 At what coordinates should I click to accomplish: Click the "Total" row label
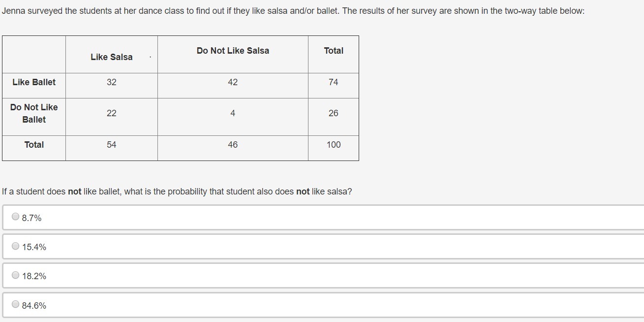tap(34, 145)
